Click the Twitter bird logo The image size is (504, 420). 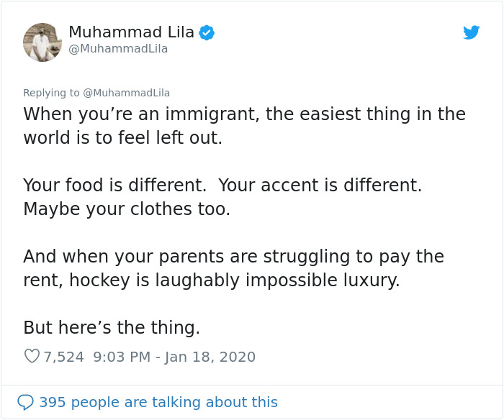point(471,32)
